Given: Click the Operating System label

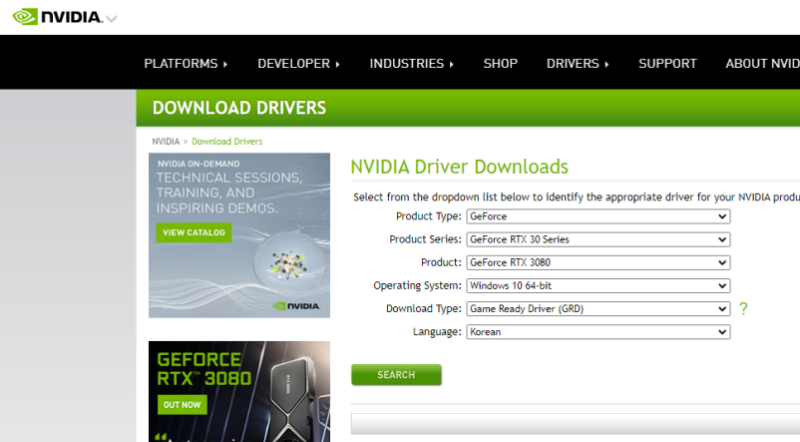Looking at the screenshot, I should coord(417,285).
